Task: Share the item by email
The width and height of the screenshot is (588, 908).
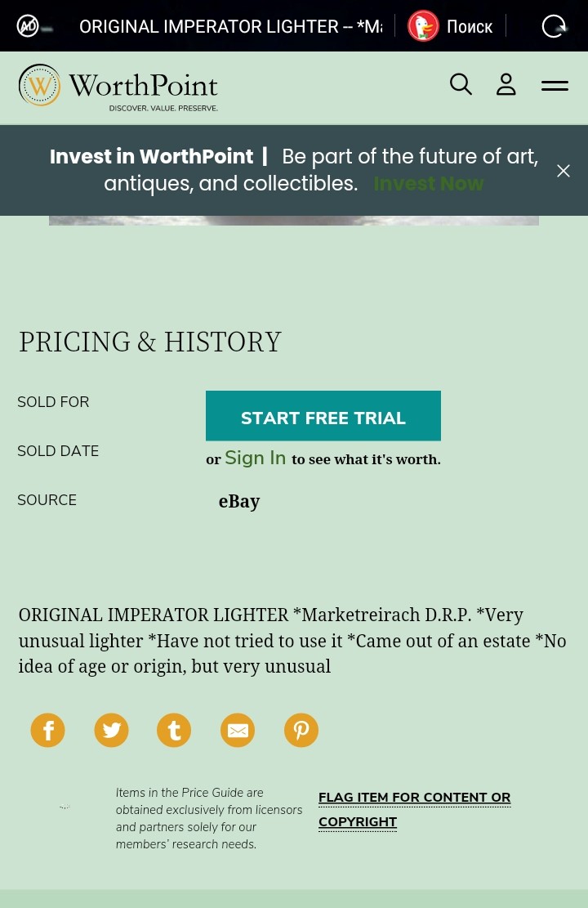Action: coord(238,730)
